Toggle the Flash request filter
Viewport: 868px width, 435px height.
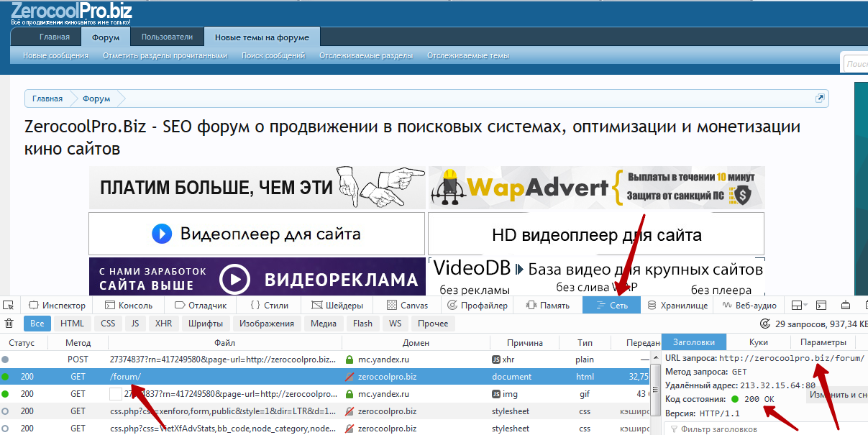tap(363, 324)
